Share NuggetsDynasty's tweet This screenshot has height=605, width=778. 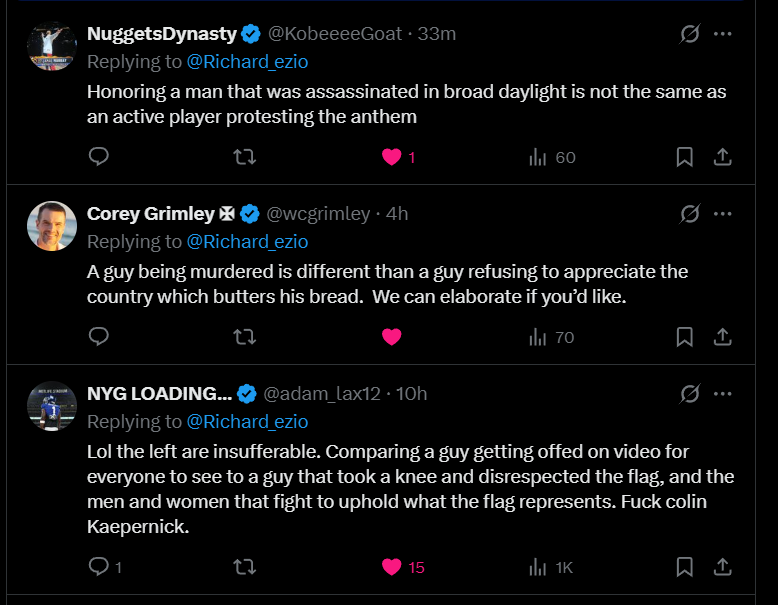722,157
